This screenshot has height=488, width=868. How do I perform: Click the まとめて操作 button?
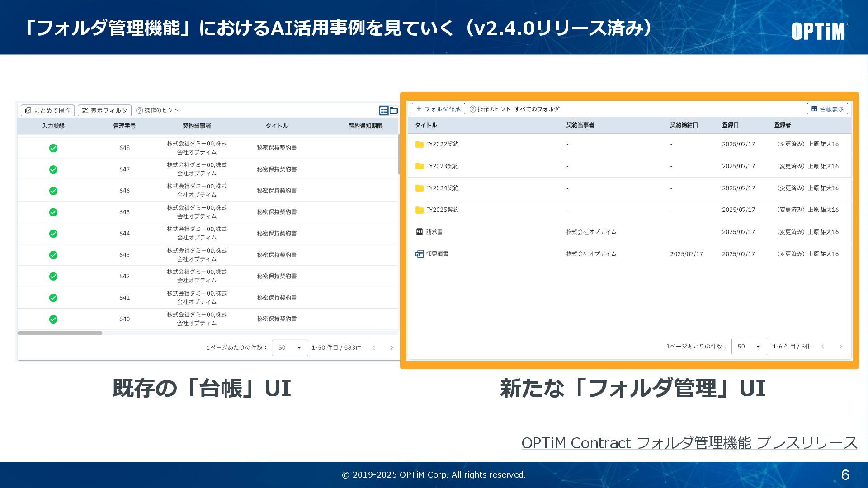point(47,110)
